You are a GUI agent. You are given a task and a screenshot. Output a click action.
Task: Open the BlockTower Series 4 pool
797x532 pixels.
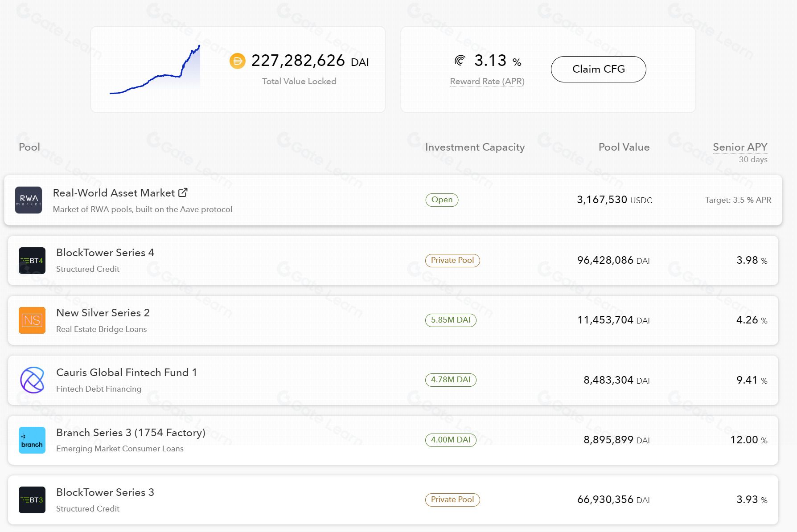(393, 261)
